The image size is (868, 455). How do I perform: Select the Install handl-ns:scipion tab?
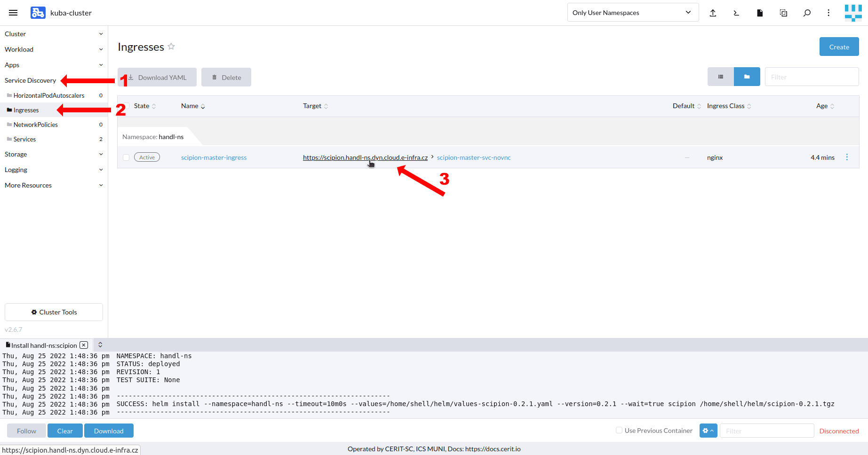[44, 345]
